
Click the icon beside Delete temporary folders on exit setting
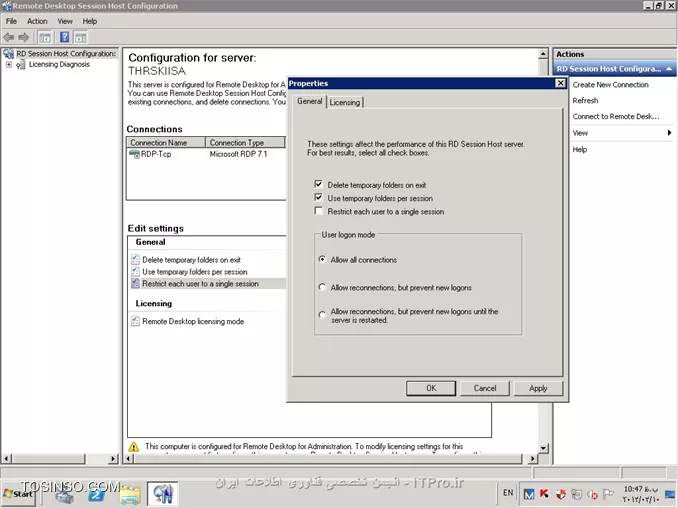[135, 260]
